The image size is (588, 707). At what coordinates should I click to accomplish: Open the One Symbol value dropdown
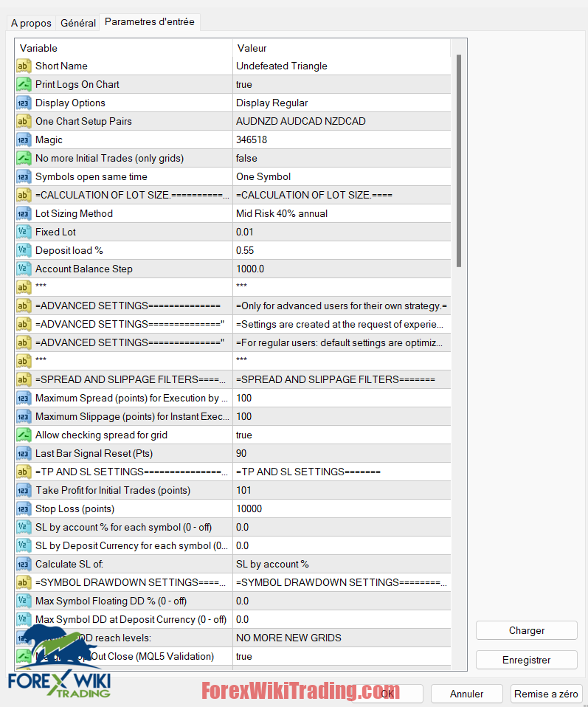click(342, 177)
